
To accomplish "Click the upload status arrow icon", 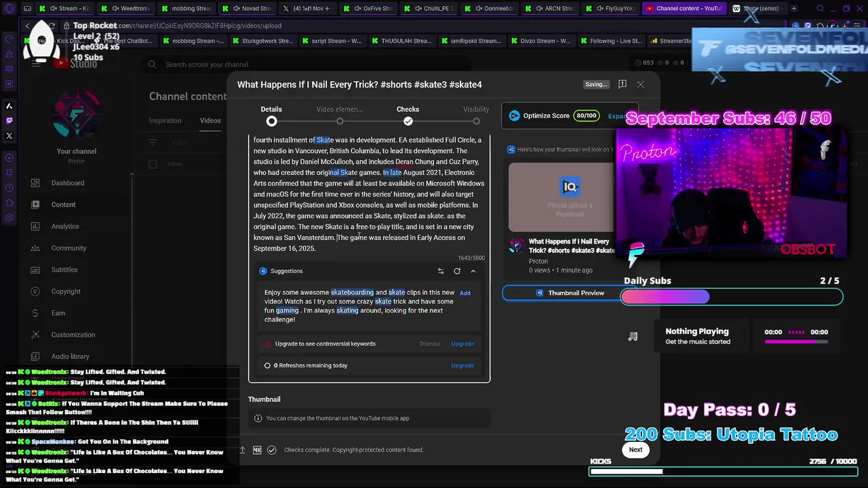I will (242, 450).
